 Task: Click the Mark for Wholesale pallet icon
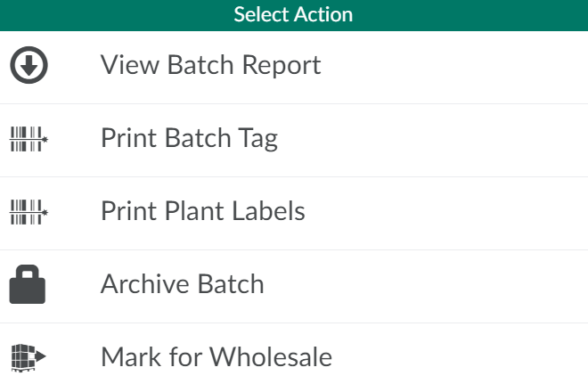click(x=29, y=358)
